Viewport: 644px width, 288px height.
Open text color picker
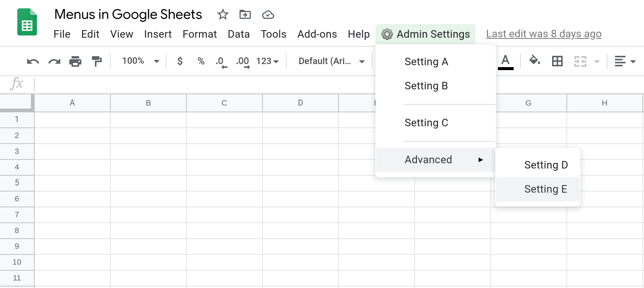point(506,62)
